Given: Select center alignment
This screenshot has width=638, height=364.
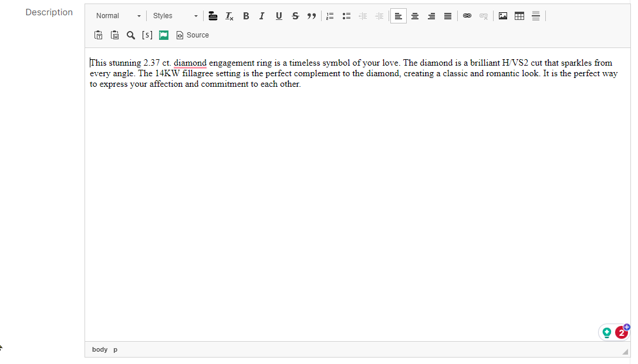Looking at the screenshot, I should coord(415,16).
